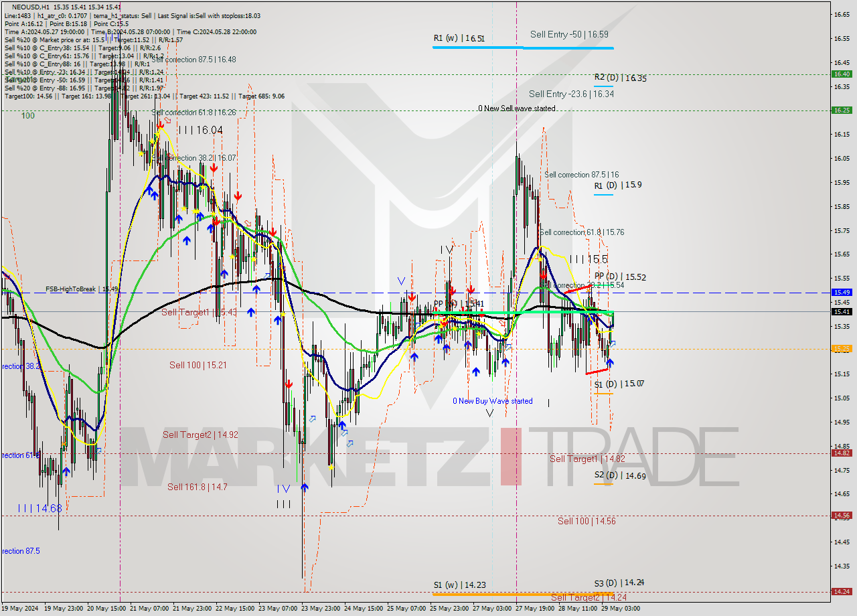Viewport: 857px width, 616px height.
Task: Click the green '100' label
Action: (27, 116)
